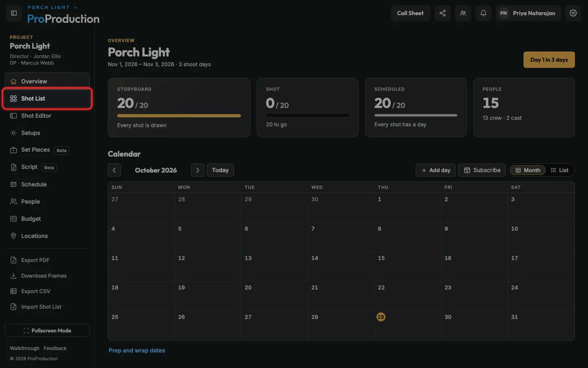Click the Storyboard gold progress bar
Image resolution: width=588 pixels, height=368 pixels.
[179, 116]
